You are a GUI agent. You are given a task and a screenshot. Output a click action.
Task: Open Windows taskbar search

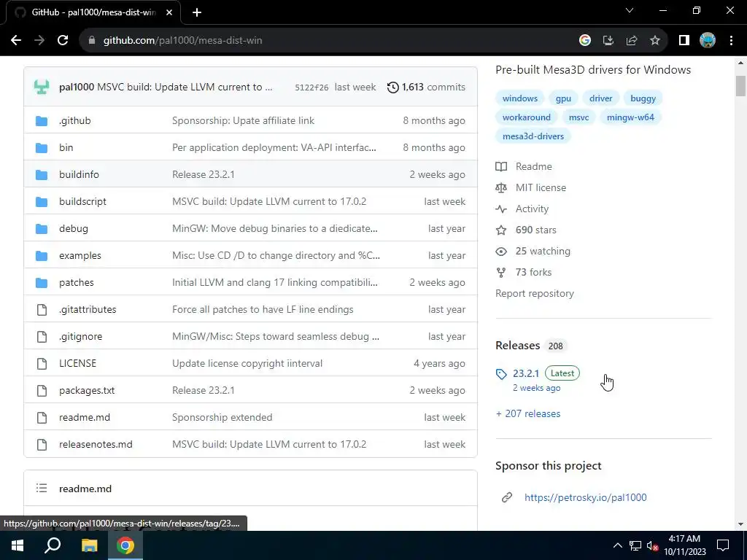click(x=53, y=545)
